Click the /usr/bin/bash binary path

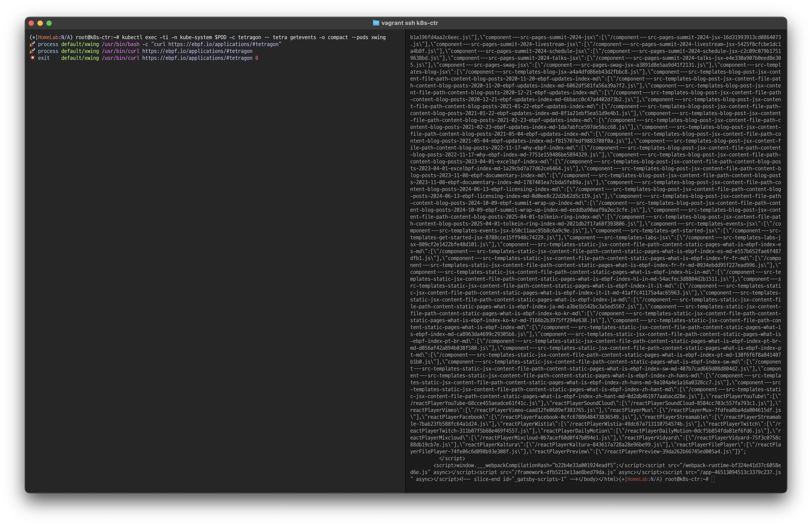tap(120, 44)
